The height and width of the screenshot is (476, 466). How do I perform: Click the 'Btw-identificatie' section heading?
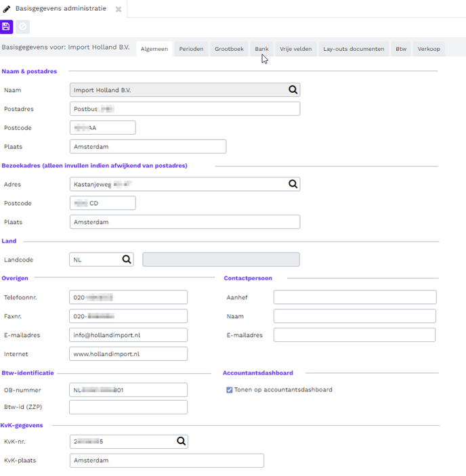(28, 373)
